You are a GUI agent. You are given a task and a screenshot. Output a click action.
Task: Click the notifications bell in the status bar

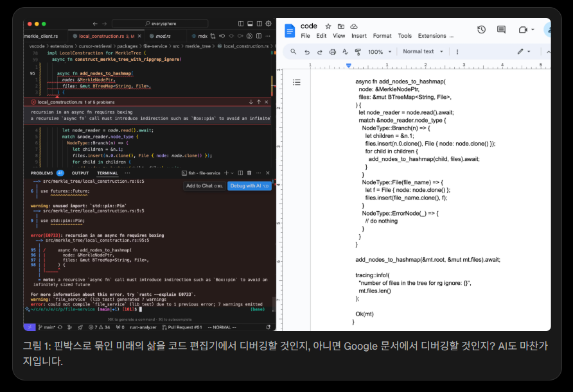point(269,327)
